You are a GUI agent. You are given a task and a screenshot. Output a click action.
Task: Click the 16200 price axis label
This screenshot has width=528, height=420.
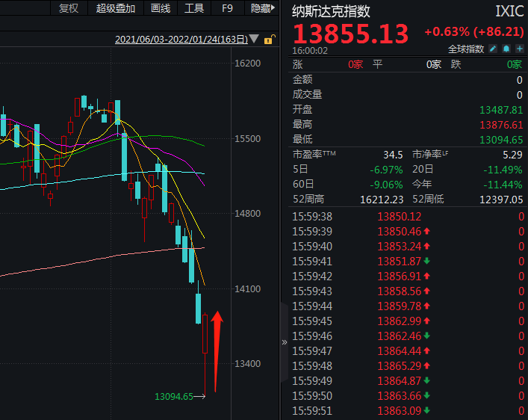[x=247, y=63]
